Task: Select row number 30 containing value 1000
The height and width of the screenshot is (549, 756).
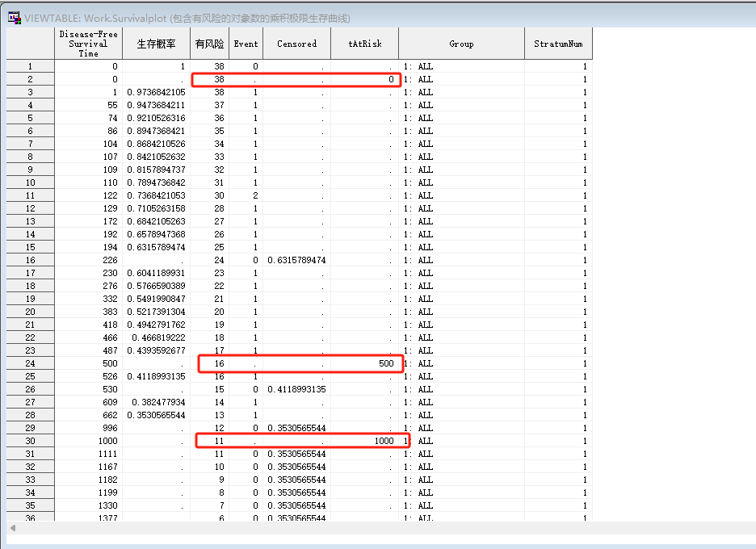Action: (29, 441)
